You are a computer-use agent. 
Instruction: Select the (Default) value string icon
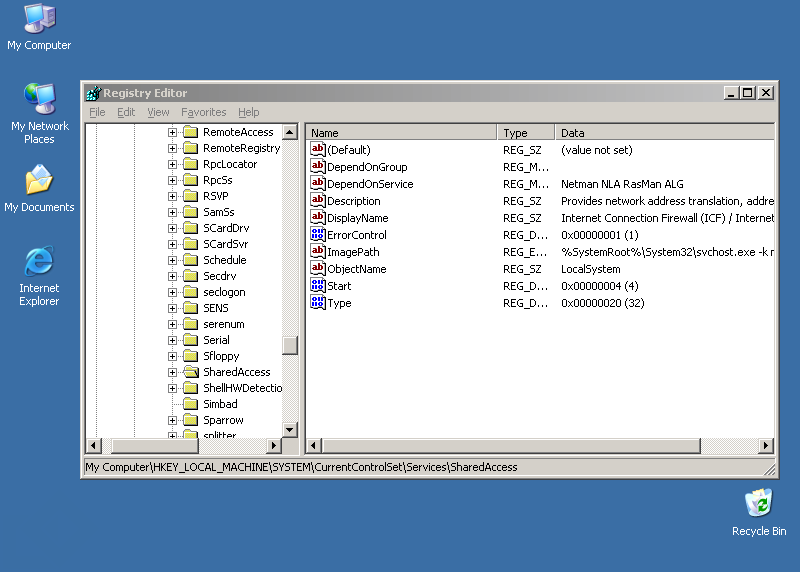pos(317,149)
